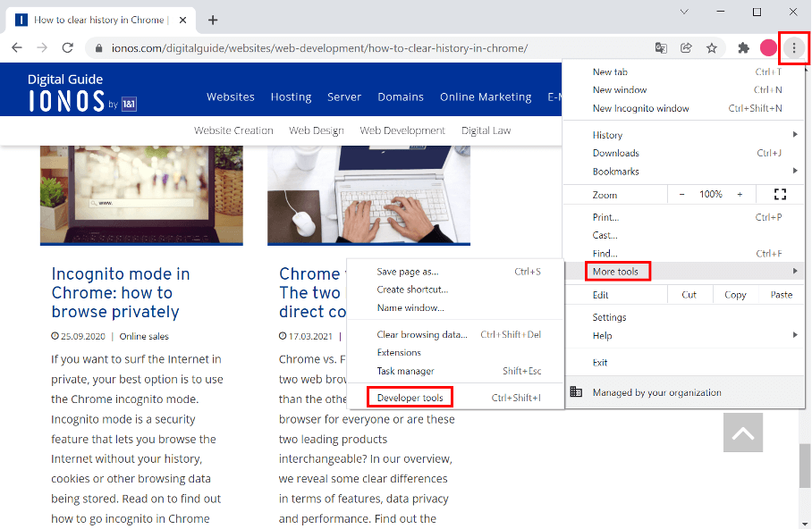Open the Website Creation subcategory
The width and height of the screenshot is (812, 529).
click(x=233, y=131)
